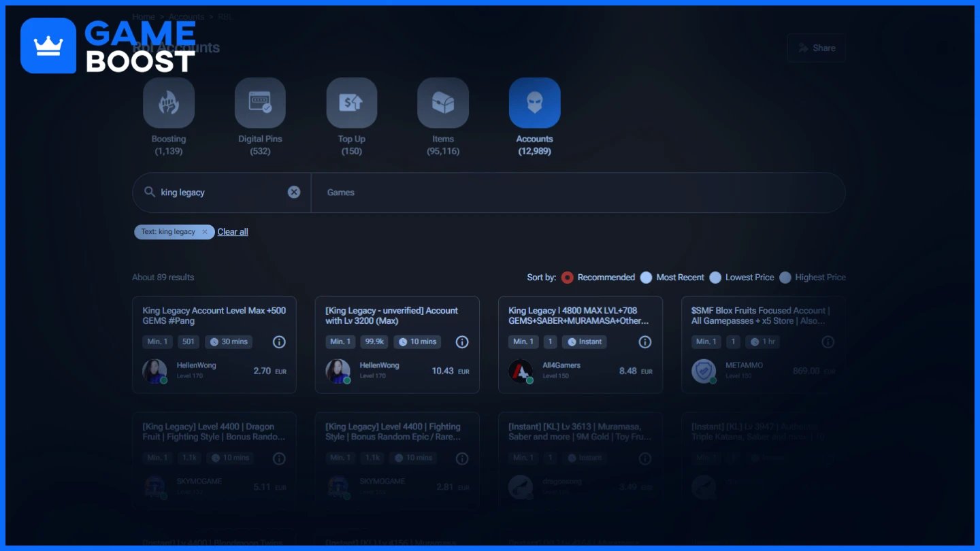980x551 pixels.
Task: Clear the king legacy search text
Action: coord(294,192)
